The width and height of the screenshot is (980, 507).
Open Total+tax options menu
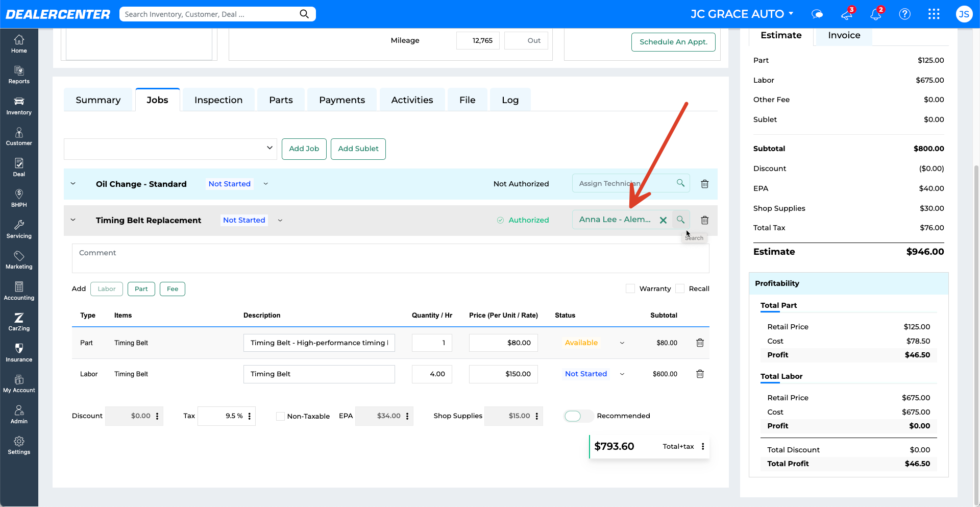(x=703, y=446)
